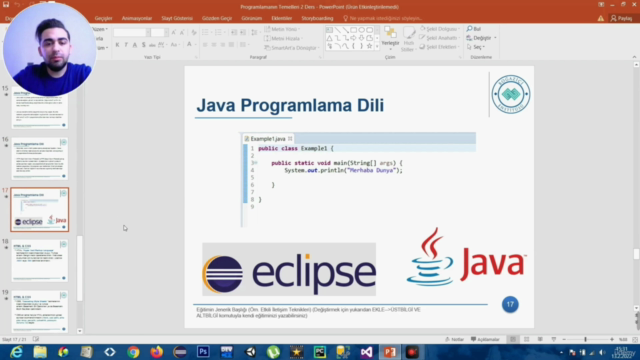Collapse the ribbon with the chevron

[x=634, y=57]
